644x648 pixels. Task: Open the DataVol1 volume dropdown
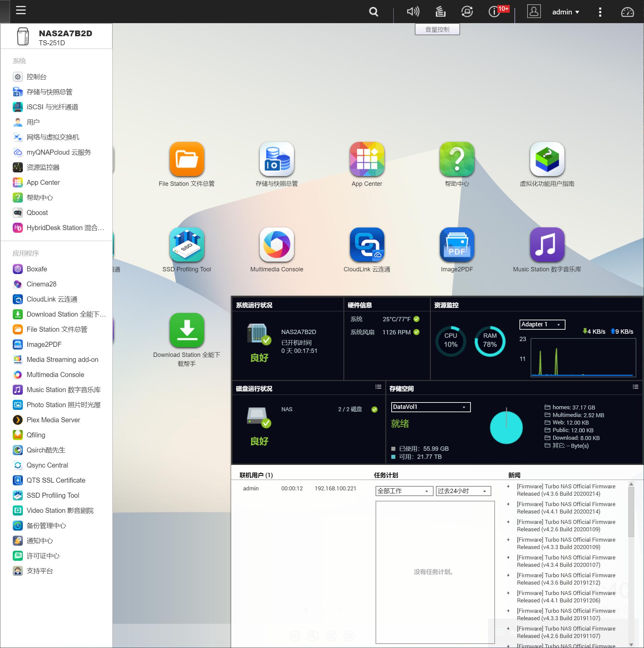click(x=431, y=407)
